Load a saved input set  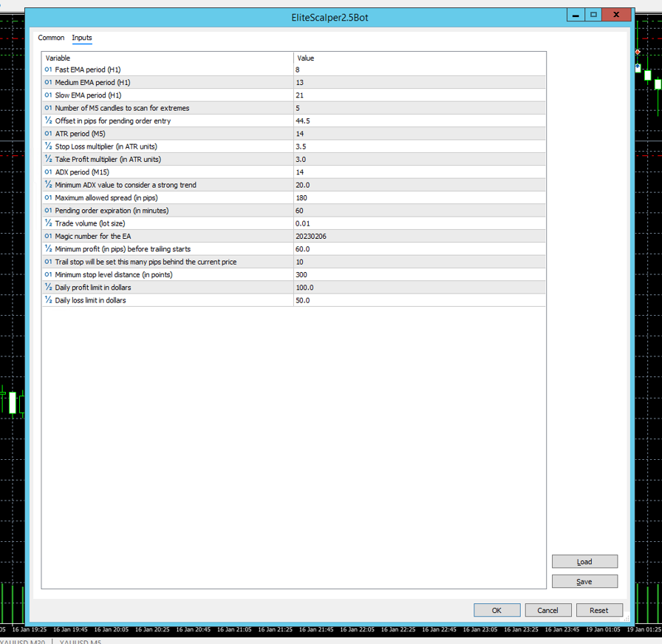click(x=584, y=562)
